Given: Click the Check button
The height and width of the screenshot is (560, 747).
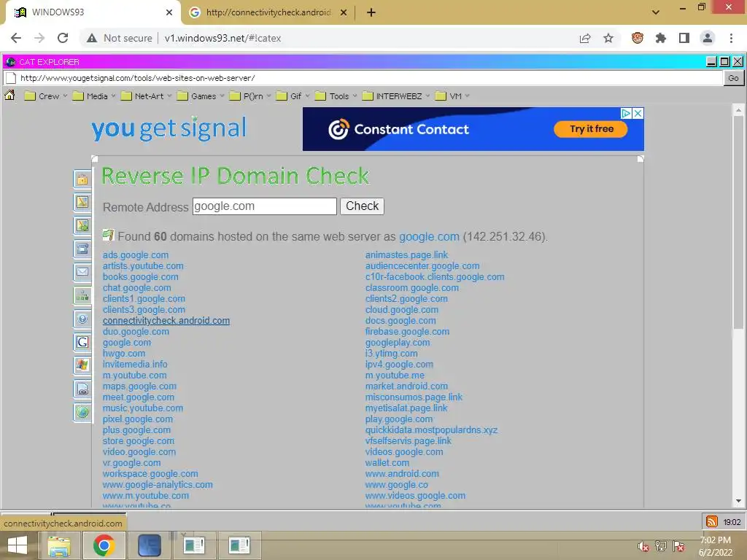Looking at the screenshot, I should point(362,206).
